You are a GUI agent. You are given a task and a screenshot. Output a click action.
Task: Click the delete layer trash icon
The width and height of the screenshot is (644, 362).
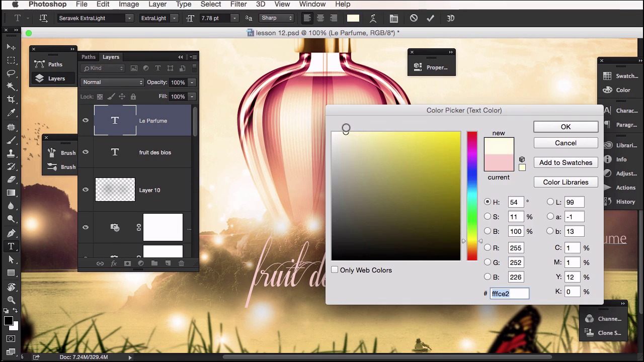181,263
